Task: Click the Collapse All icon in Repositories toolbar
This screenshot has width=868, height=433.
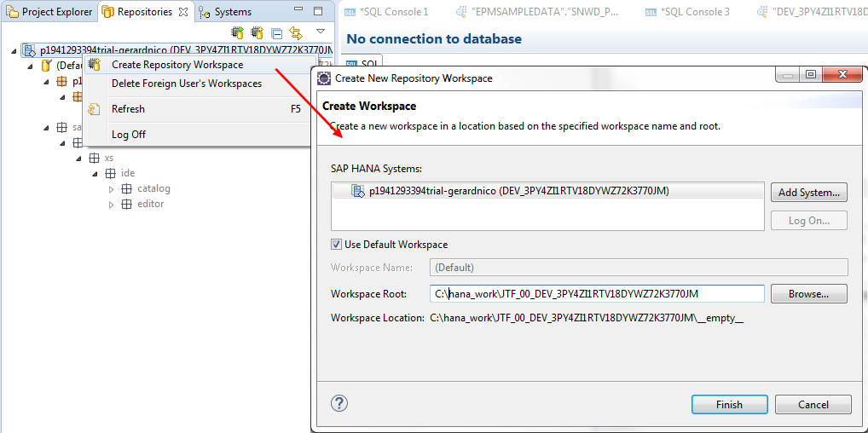Action: click(x=276, y=33)
